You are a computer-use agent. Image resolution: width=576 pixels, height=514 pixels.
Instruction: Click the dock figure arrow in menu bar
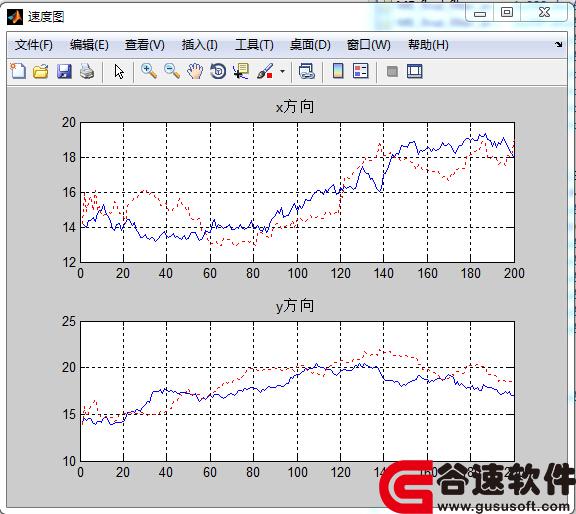click(x=558, y=44)
